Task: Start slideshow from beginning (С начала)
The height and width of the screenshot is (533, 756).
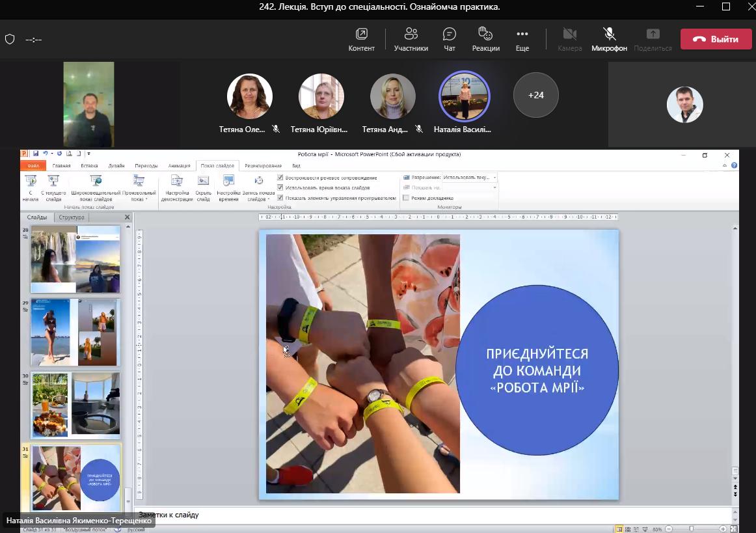Action: 30,188
